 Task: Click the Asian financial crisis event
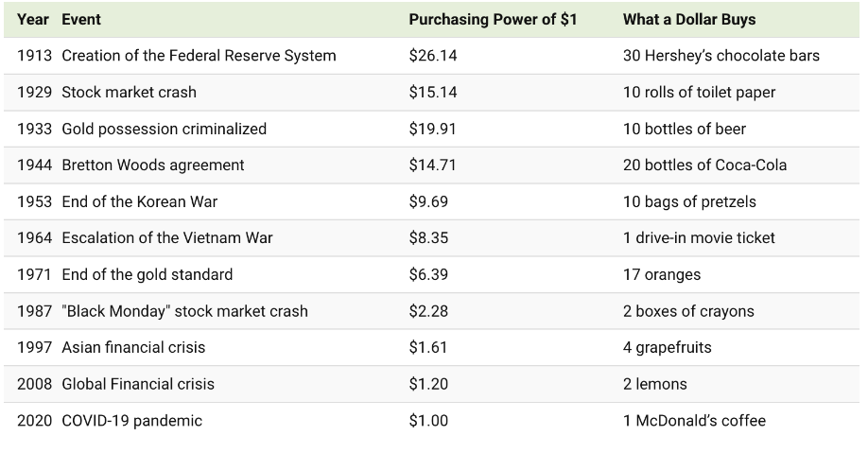point(133,348)
